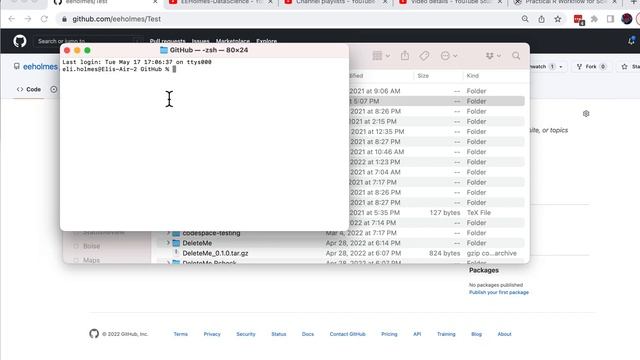Click the Fork button

(592, 67)
